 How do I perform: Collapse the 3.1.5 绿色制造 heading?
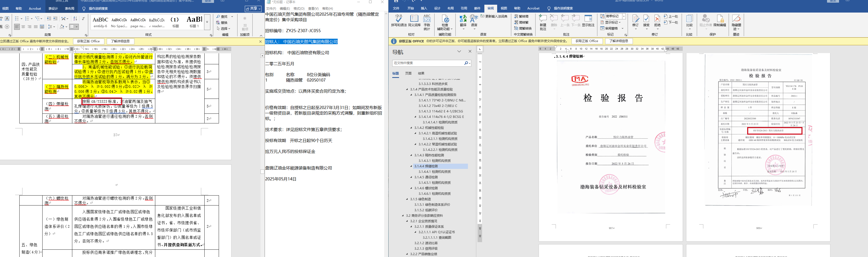click(x=407, y=199)
